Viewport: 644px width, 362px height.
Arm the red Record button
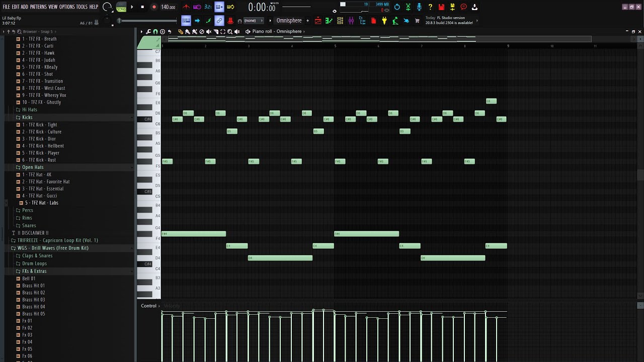(154, 7)
